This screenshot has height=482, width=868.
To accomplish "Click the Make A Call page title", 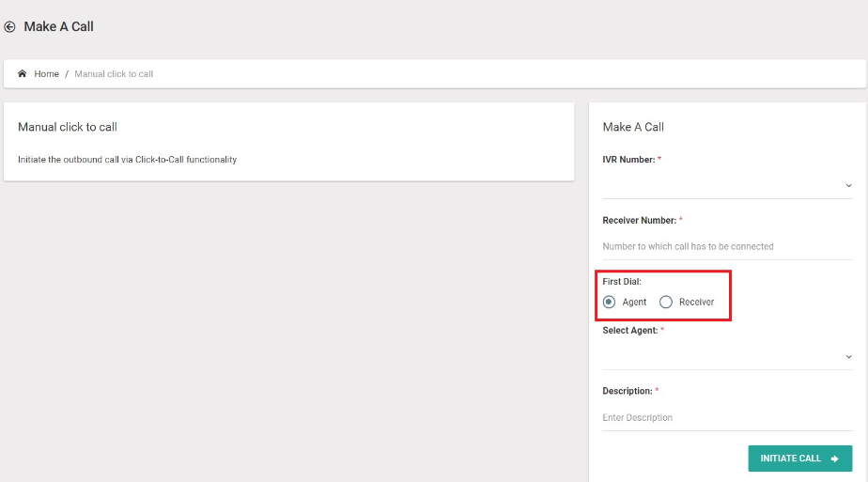I will [58, 26].
